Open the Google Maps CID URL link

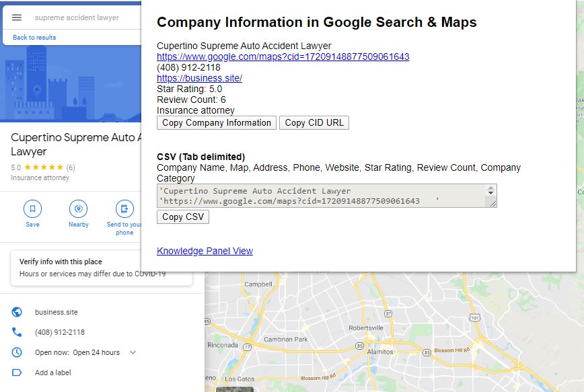(x=283, y=56)
